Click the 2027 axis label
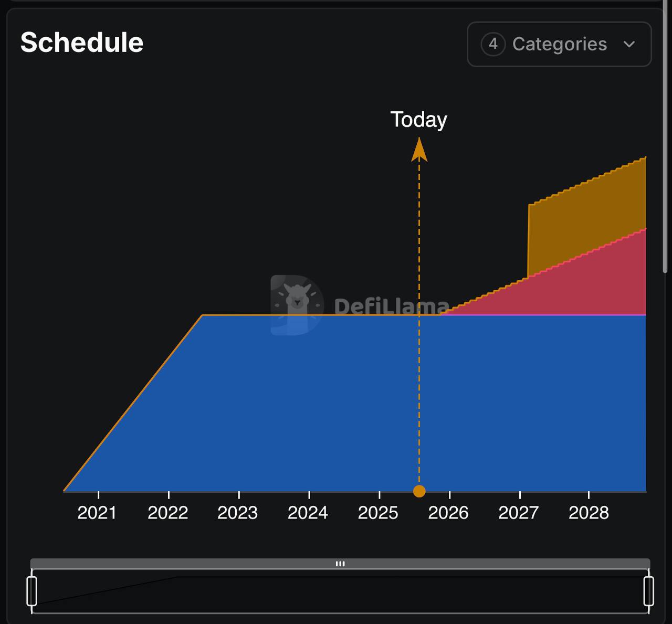 pos(518,513)
